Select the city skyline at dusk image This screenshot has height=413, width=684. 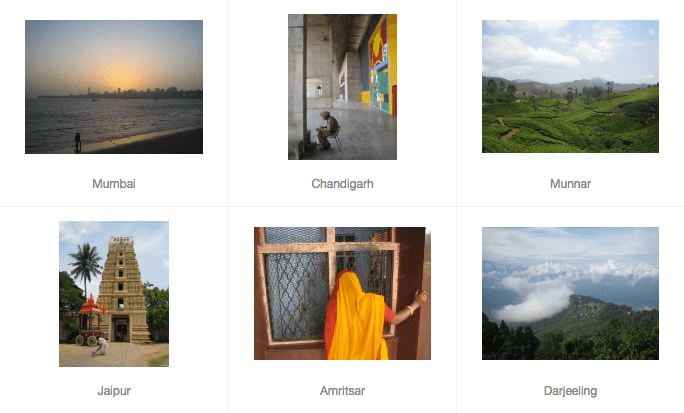pos(114,87)
